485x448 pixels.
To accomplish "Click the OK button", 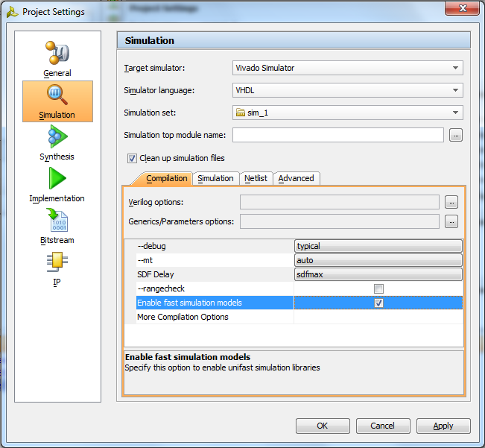I will 322,426.
